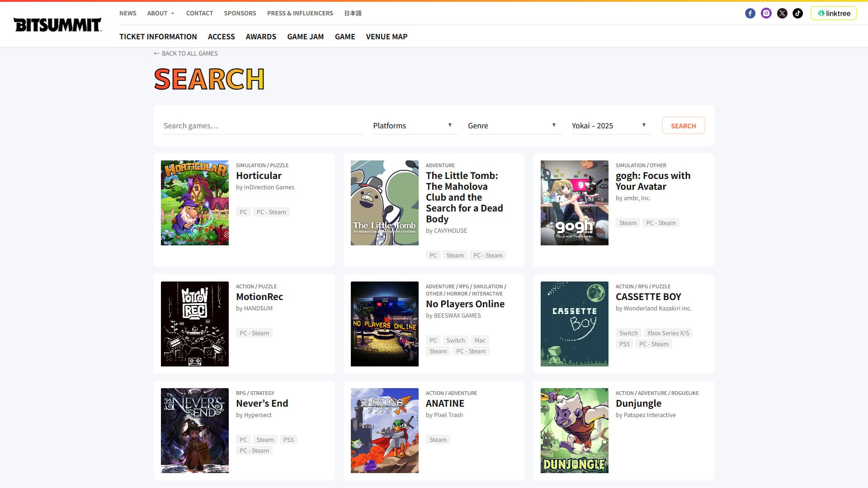The width and height of the screenshot is (868, 488).
Task: Open the Instagram social icon
Action: [x=766, y=14]
